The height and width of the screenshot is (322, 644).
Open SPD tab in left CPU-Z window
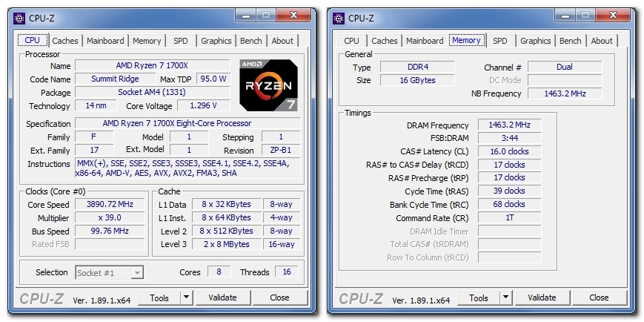[x=180, y=41]
